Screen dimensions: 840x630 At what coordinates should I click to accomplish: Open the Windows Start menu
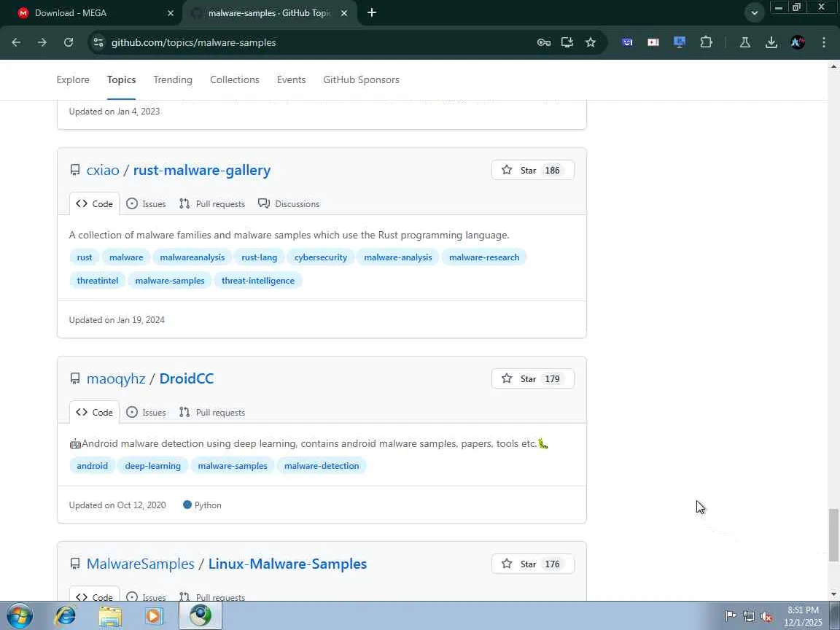pyautogui.click(x=20, y=615)
